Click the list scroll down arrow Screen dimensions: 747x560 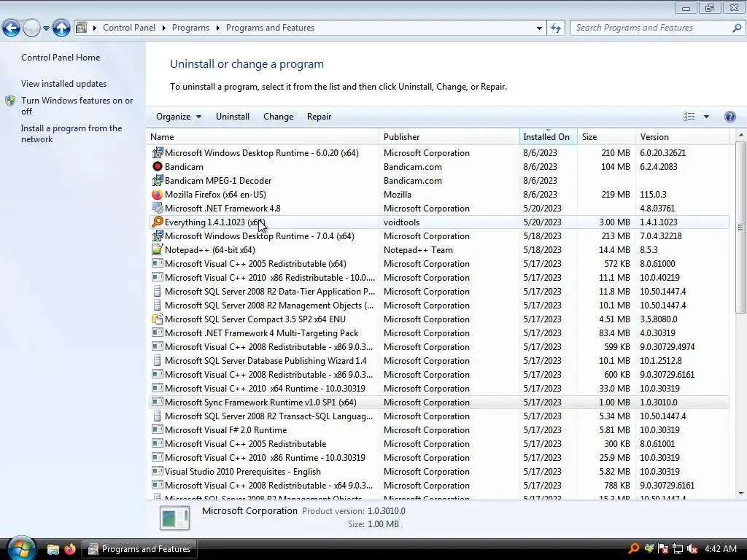coord(741,494)
